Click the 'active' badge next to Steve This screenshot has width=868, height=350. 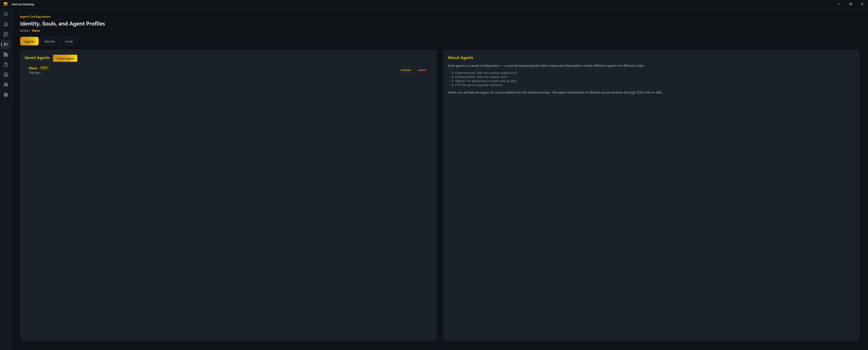(44, 68)
